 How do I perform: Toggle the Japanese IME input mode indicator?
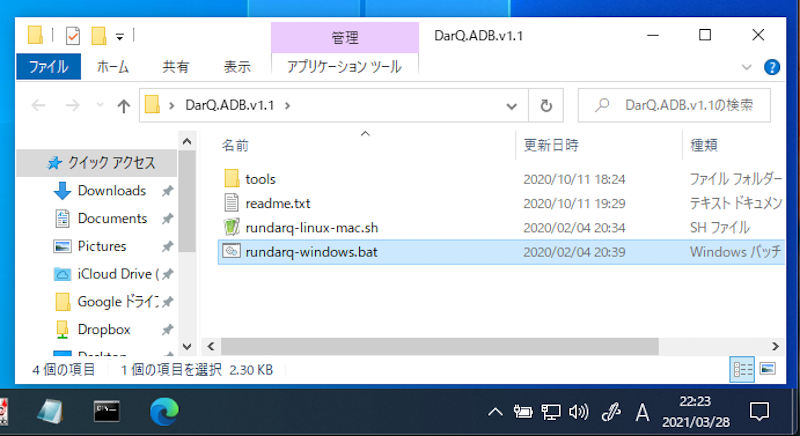(x=642, y=411)
